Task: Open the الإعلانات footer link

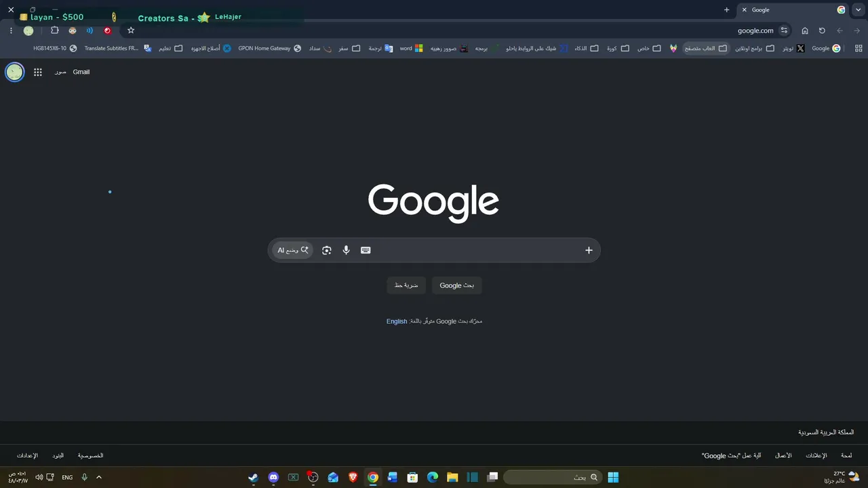Action: click(816, 455)
